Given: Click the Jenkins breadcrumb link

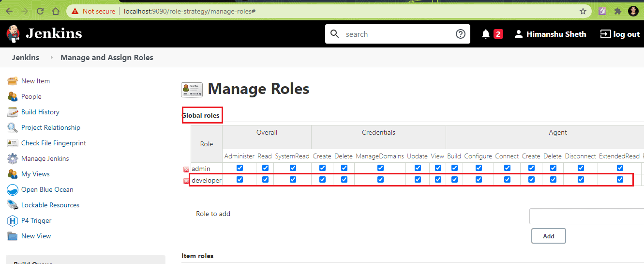Looking at the screenshot, I should pos(26,58).
